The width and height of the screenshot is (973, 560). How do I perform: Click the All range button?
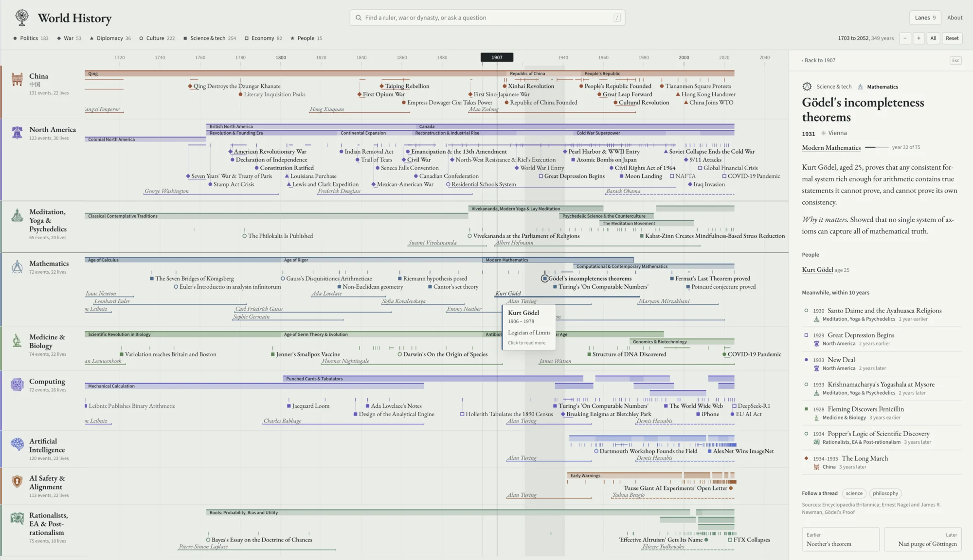[933, 38]
